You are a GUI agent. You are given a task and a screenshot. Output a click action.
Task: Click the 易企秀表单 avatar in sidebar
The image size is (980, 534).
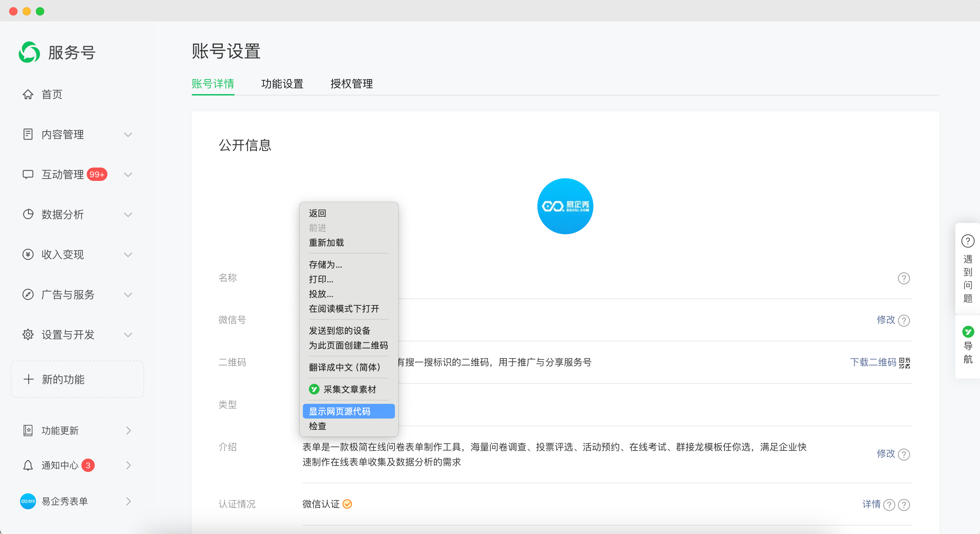(x=28, y=501)
